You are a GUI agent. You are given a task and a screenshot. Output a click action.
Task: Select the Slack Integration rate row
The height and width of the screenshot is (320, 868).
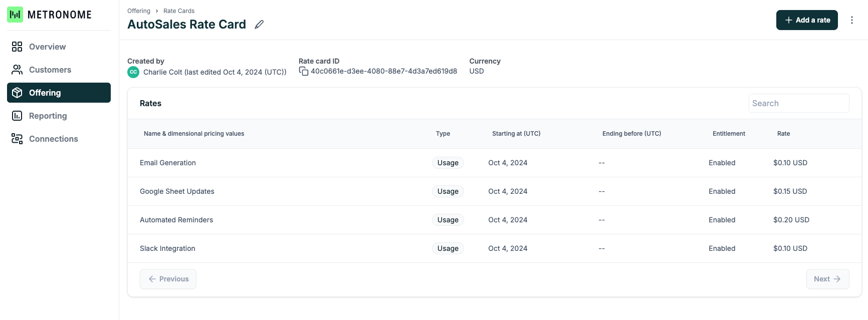point(167,248)
